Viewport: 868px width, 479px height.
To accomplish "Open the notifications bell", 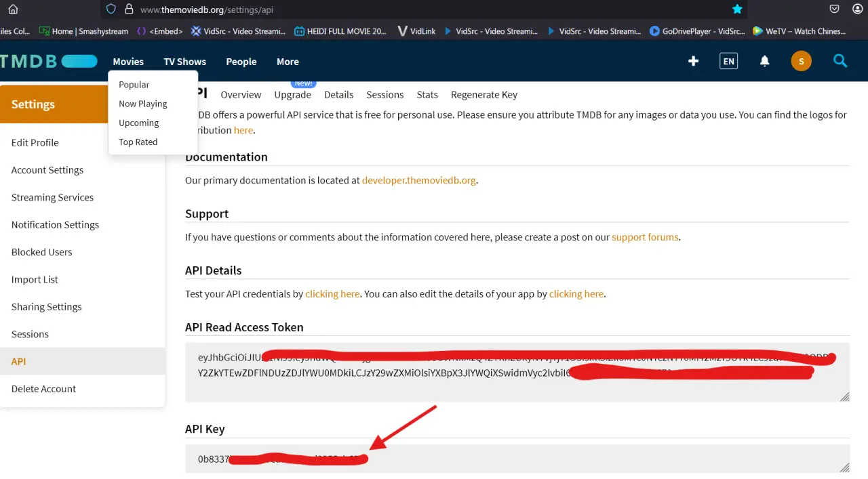I will 764,62.
